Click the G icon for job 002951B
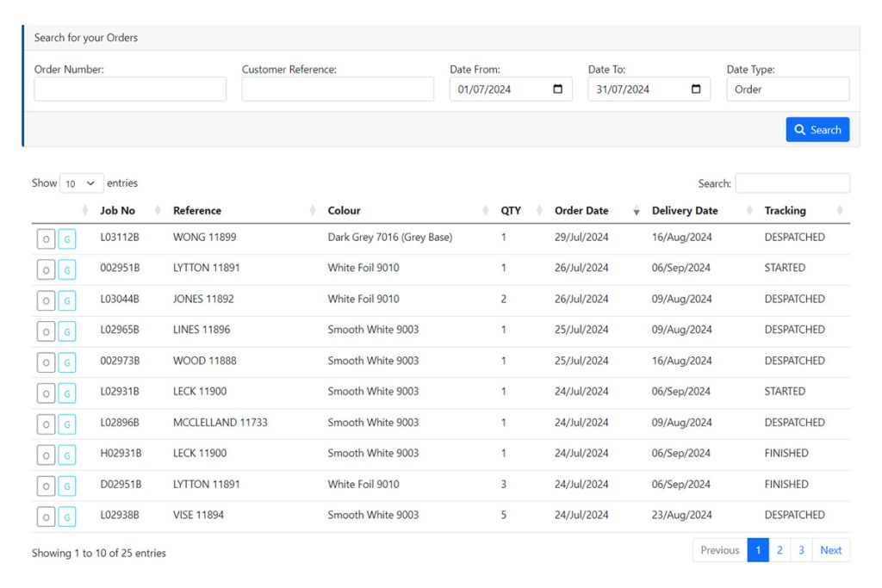Viewport: 882px width, 588px height. pyautogui.click(x=67, y=269)
